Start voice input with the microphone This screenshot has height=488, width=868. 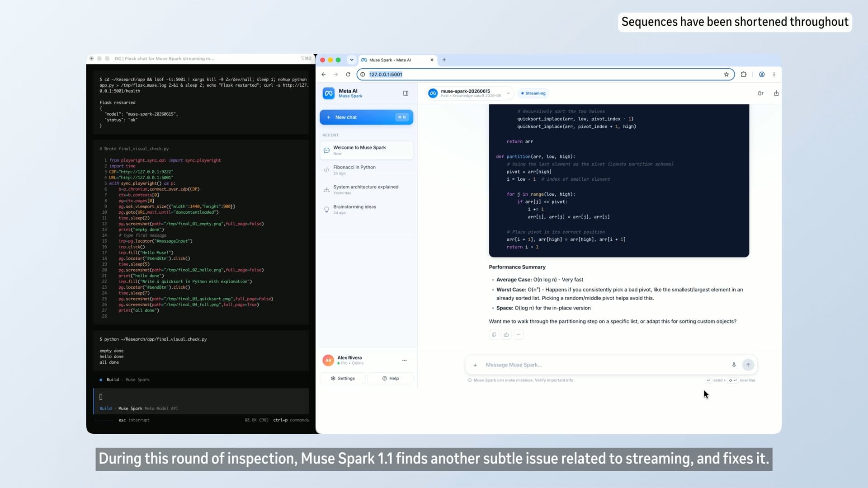[734, 365]
